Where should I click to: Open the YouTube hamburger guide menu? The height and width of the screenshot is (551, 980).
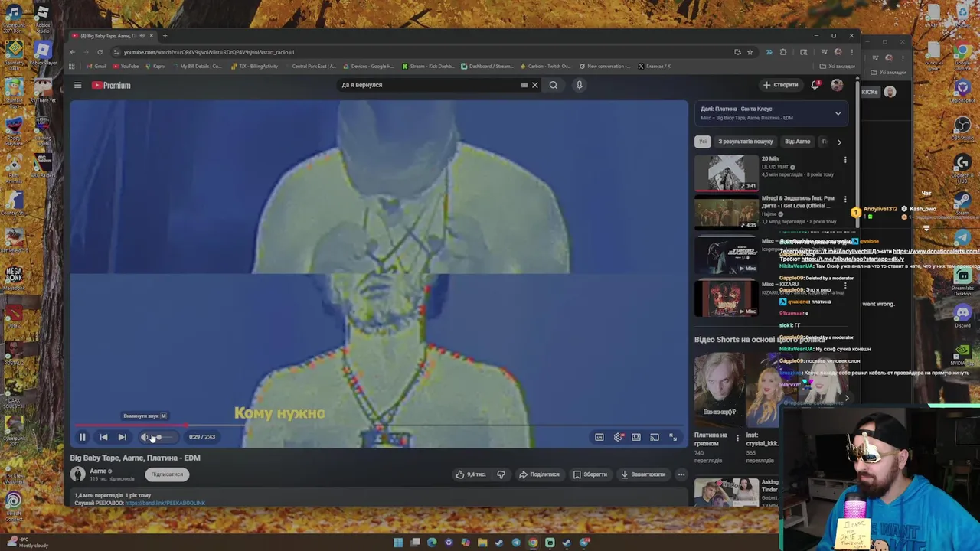tap(77, 85)
